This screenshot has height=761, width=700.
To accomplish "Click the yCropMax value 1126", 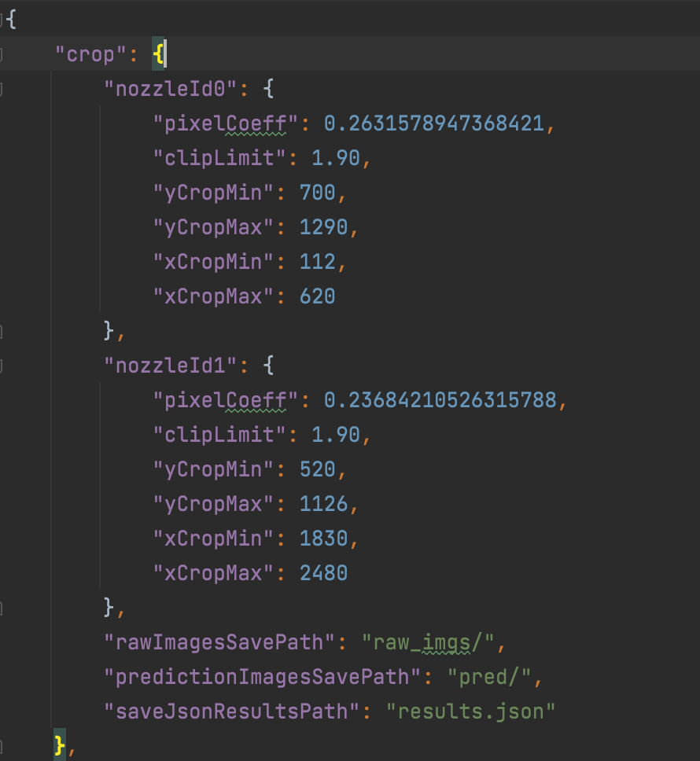I will [x=324, y=504].
